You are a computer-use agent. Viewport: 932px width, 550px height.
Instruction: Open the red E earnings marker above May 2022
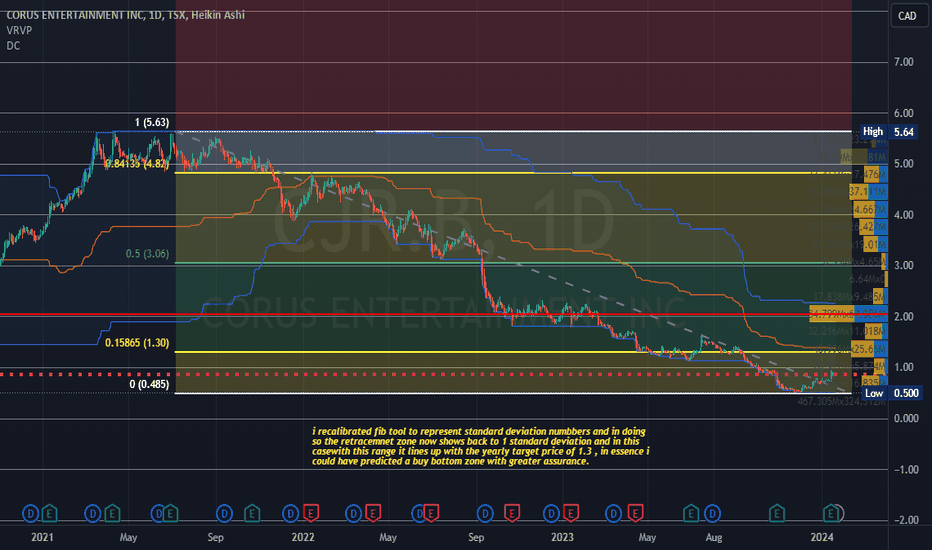pos(373,513)
